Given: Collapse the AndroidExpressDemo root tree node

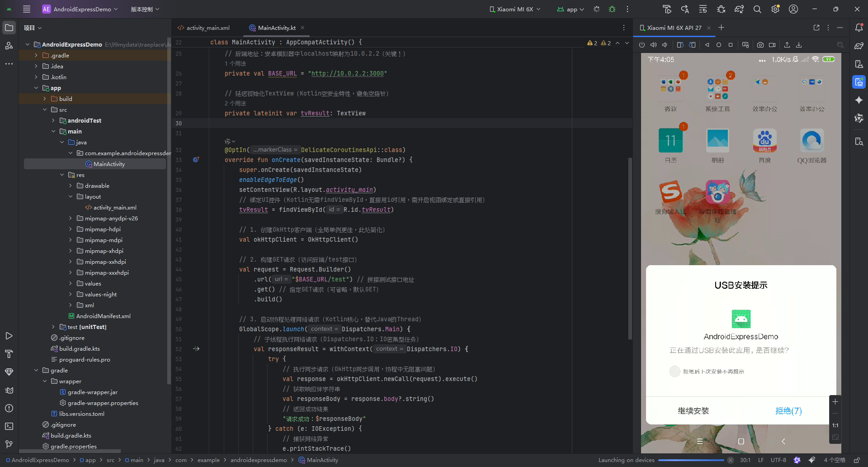Looking at the screenshot, I should click(x=28, y=44).
